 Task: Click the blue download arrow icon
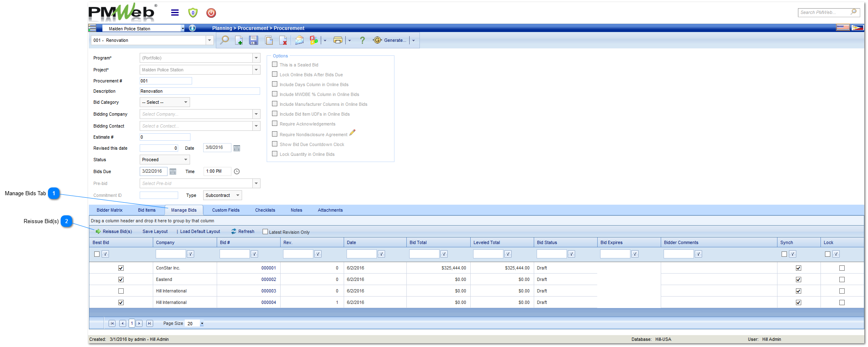[192, 28]
